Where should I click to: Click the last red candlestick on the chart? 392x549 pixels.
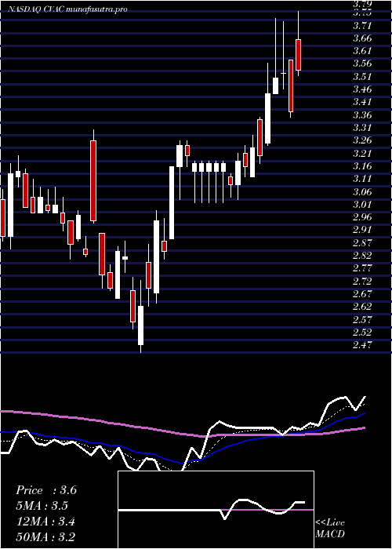[298, 55]
